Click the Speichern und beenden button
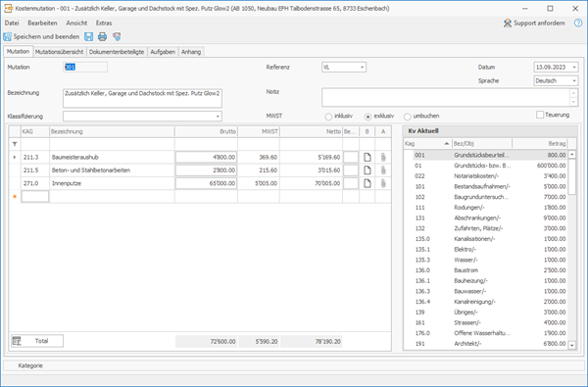Image resolution: width=588 pixels, height=387 pixels. 41,37
